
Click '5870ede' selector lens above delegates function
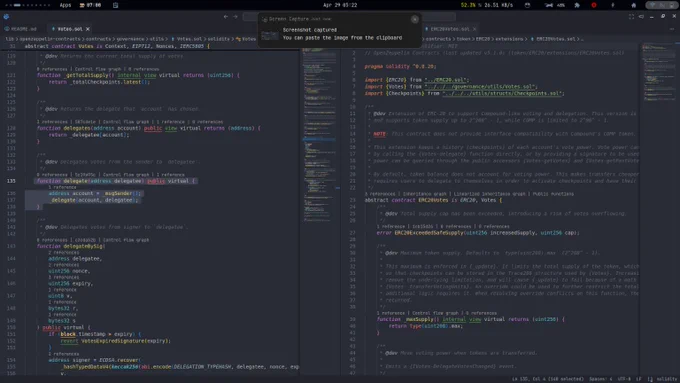click(85, 122)
